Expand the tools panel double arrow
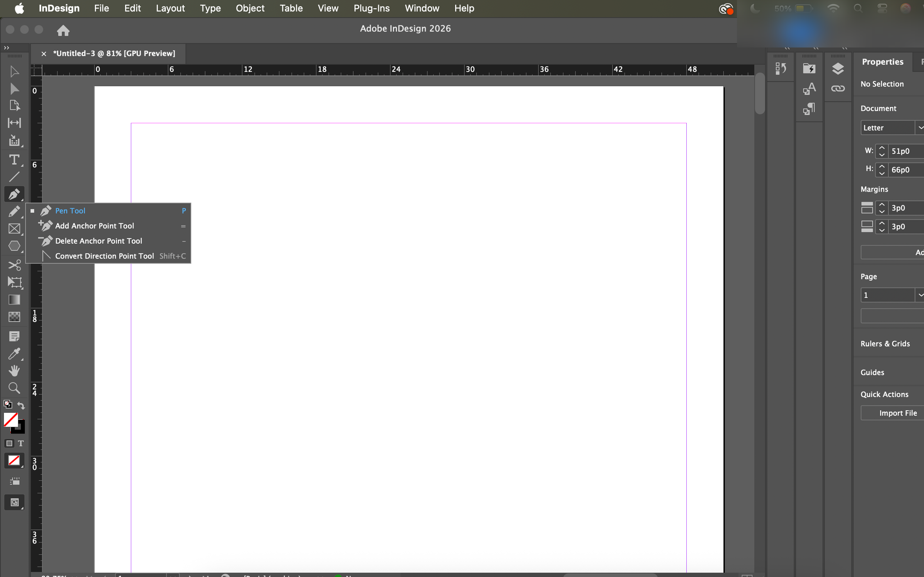Screen dimensions: 924x577 click(x=6, y=48)
